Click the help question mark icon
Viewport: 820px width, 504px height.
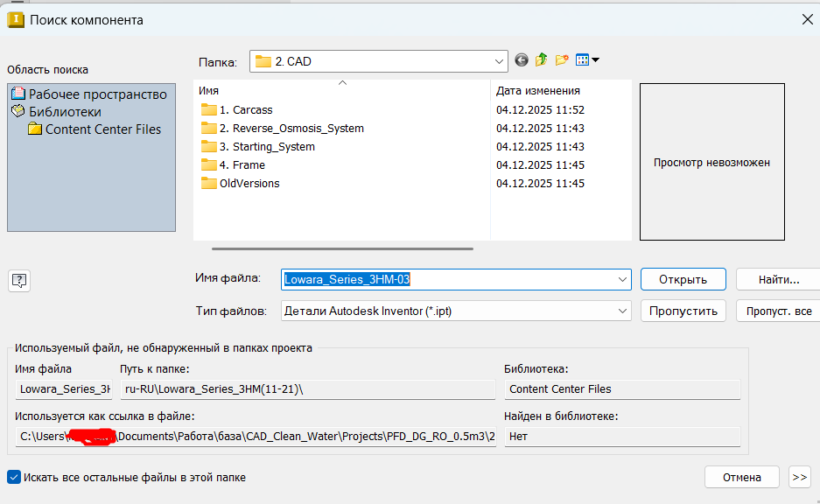[19, 281]
